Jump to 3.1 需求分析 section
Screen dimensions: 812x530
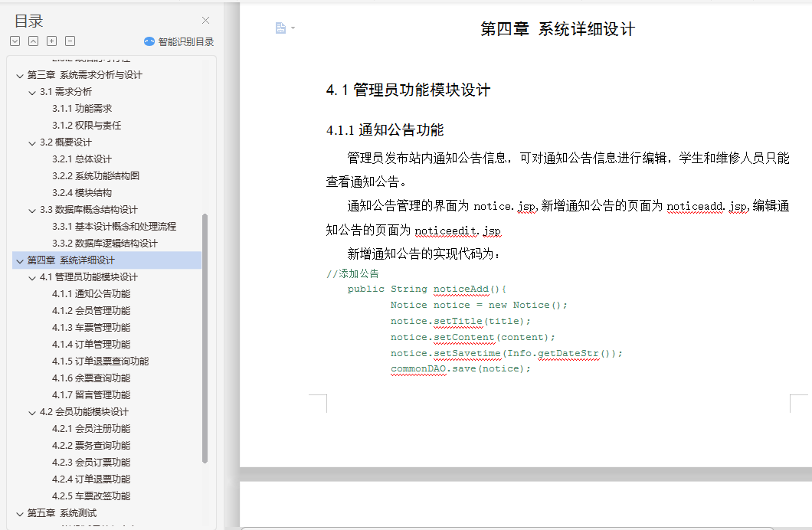pyautogui.click(x=66, y=92)
